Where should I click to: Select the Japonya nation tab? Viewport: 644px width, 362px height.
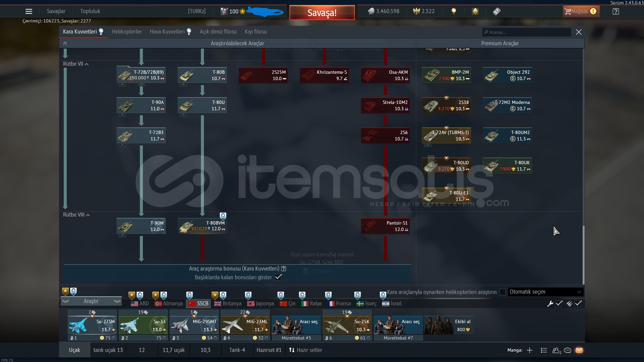[x=261, y=304]
